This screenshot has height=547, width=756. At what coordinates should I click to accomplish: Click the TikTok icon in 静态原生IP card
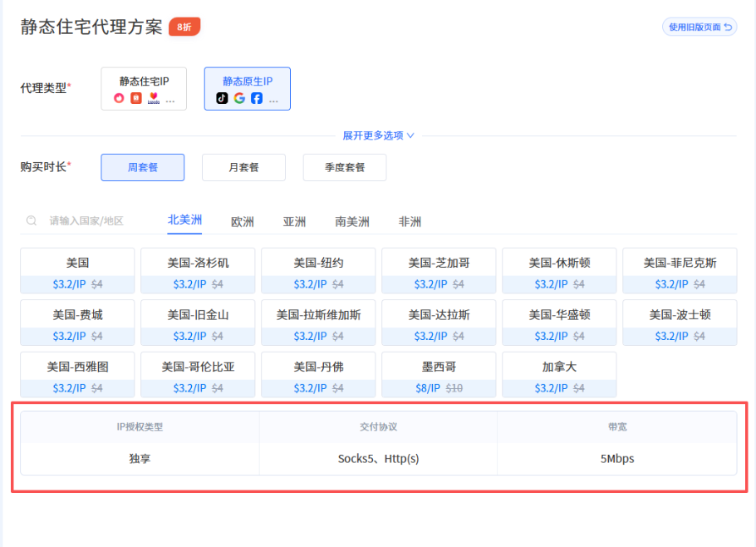tap(222, 98)
